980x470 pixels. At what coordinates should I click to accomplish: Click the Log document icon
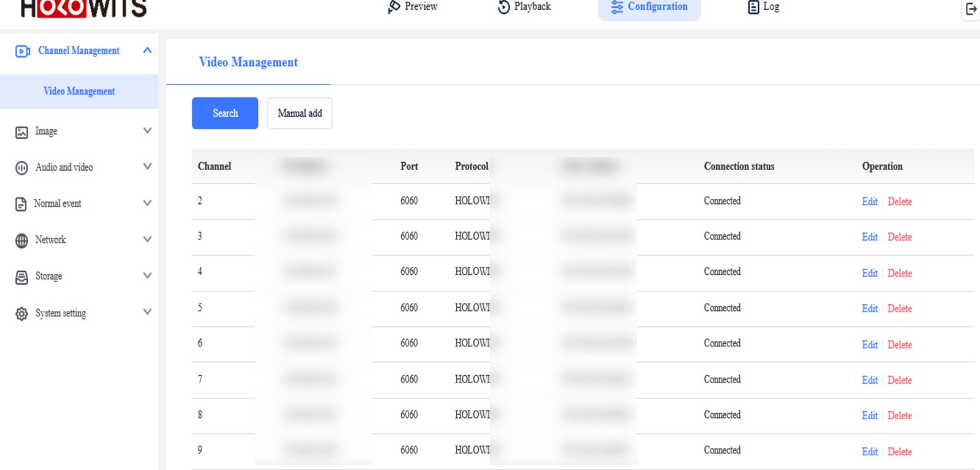point(753,7)
